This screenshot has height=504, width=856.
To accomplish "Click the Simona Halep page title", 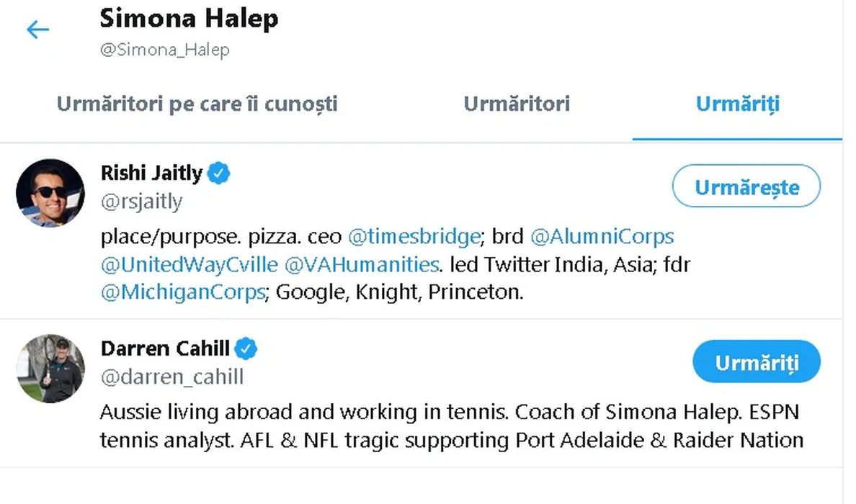I will pyautogui.click(x=189, y=19).
